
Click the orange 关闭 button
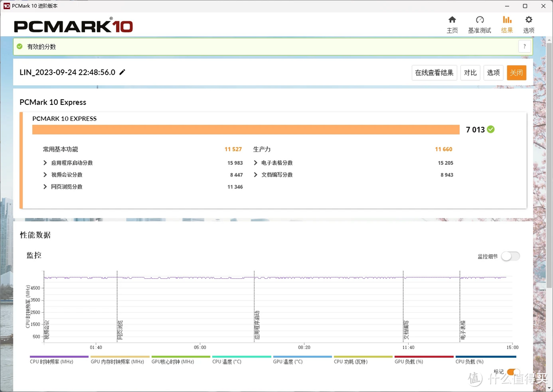tap(516, 73)
